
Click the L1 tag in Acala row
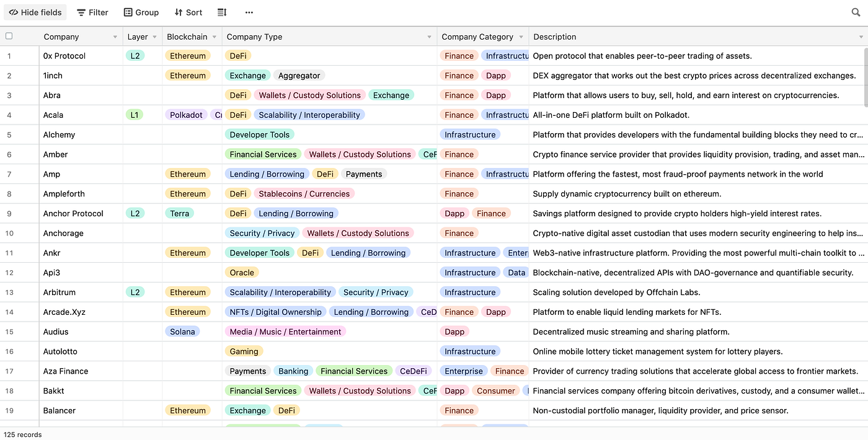(x=135, y=115)
